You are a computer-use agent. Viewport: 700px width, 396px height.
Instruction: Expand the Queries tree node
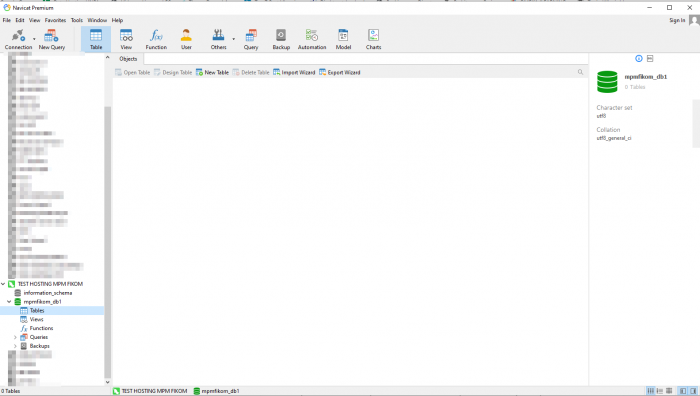15,337
